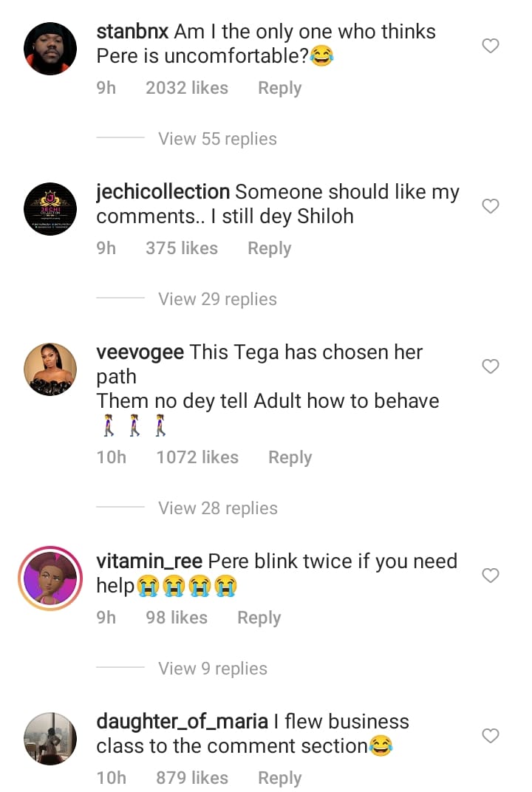
Task: Expand View 29 replies thread
Action: 217,299
